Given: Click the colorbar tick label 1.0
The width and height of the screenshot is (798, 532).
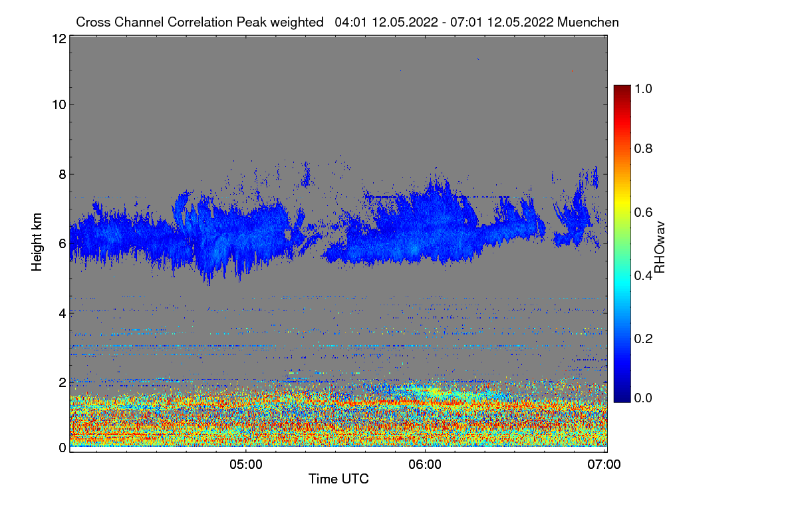Looking at the screenshot, I should [644, 88].
